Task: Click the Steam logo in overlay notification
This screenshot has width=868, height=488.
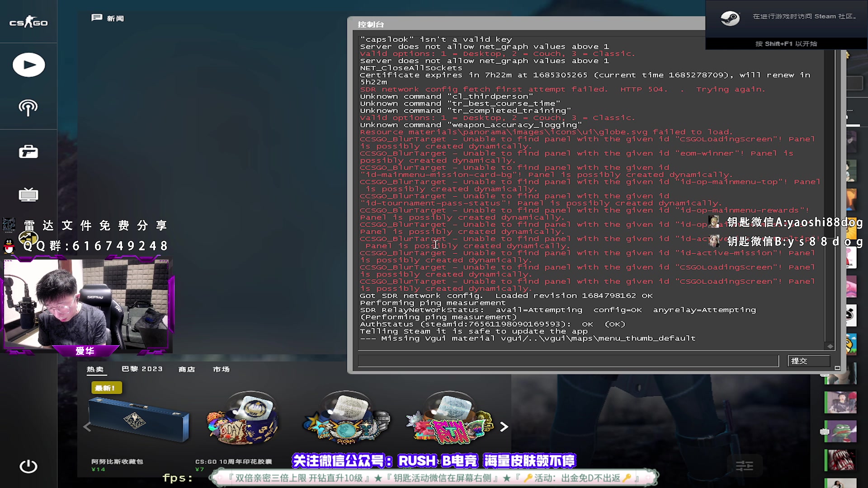Action: [x=730, y=18]
